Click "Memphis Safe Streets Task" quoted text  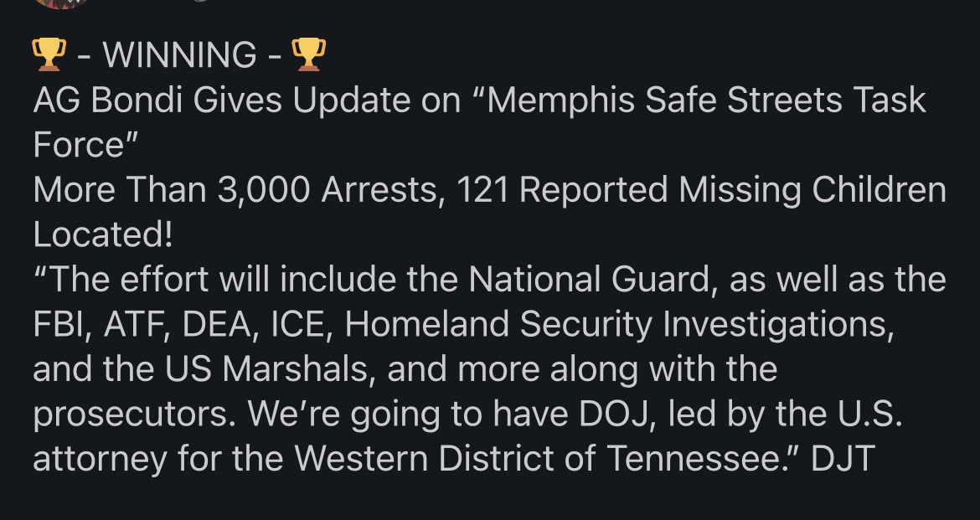click(x=705, y=100)
